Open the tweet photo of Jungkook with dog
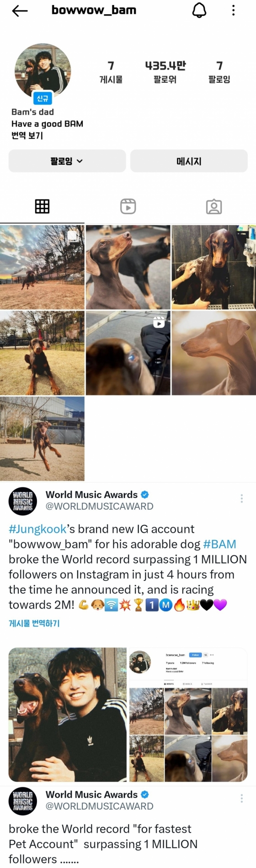 [68, 715]
